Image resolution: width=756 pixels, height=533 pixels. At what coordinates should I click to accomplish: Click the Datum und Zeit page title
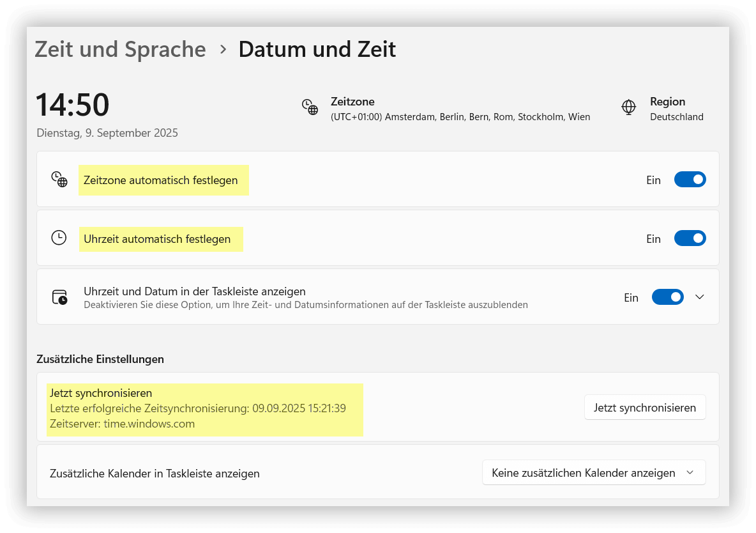click(x=317, y=49)
